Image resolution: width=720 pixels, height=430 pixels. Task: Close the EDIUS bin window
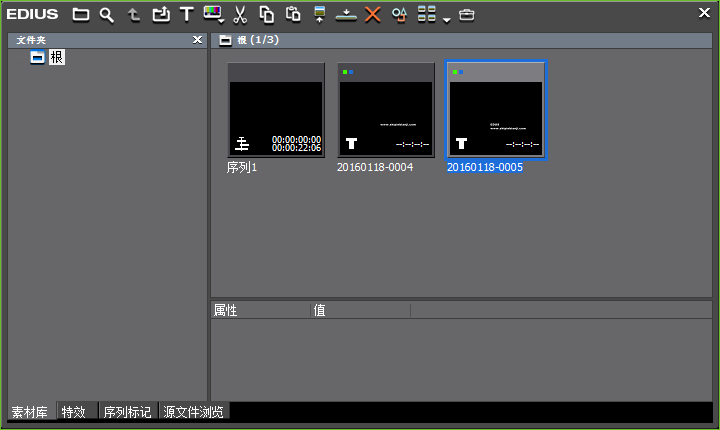704,13
